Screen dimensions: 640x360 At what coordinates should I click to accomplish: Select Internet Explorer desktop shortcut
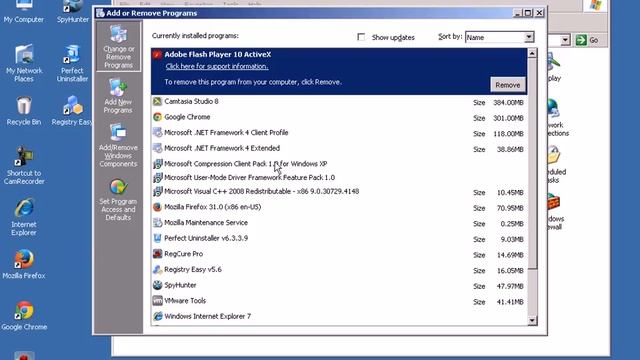[24, 218]
